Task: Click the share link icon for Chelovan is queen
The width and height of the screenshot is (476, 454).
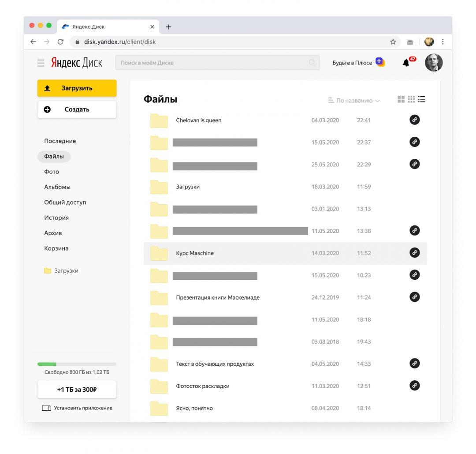Action: click(x=414, y=120)
